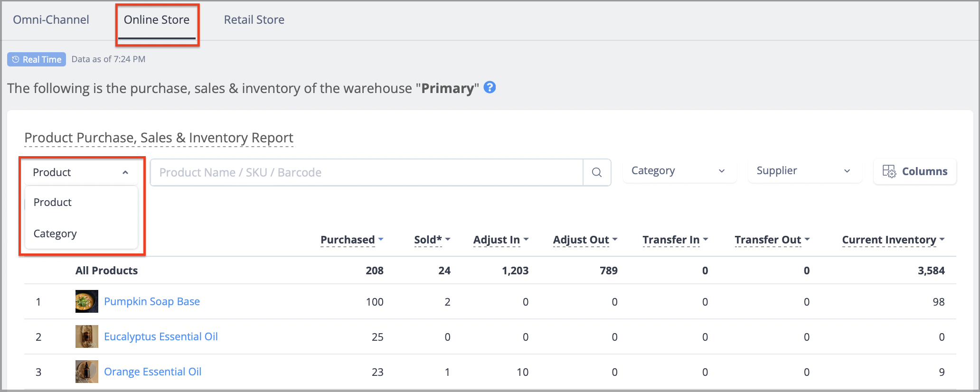Open the Pumpkin Soap Base thumbnail
The width and height of the screenshot is (980, 392).
87,301
